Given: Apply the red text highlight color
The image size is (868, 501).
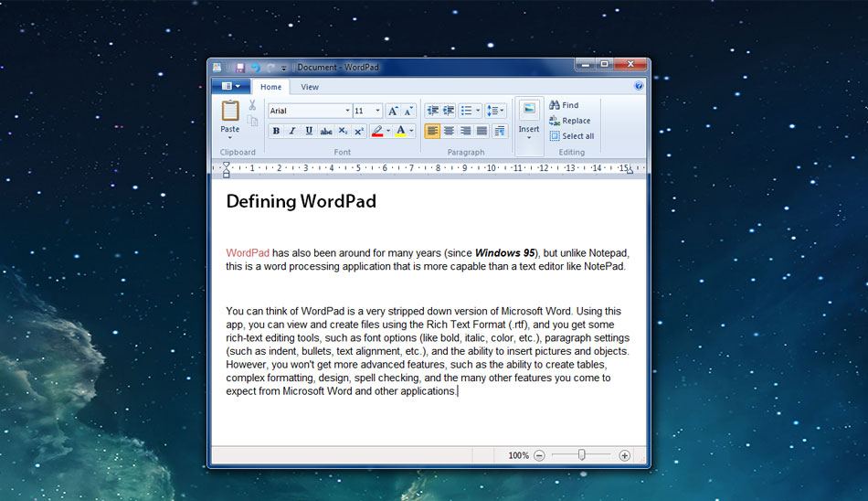Looking at the screenshot, I should 377,131.
